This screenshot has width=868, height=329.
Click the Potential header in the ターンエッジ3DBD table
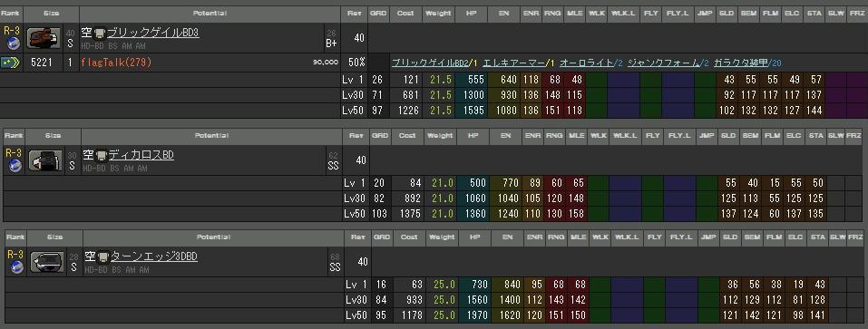[x=214, y=237]
